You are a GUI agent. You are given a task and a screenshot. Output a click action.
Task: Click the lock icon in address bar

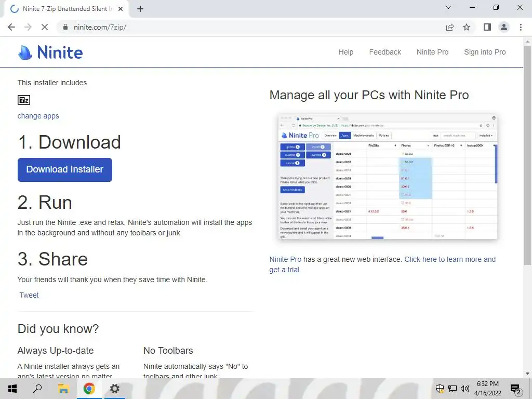tap(65, 27)
